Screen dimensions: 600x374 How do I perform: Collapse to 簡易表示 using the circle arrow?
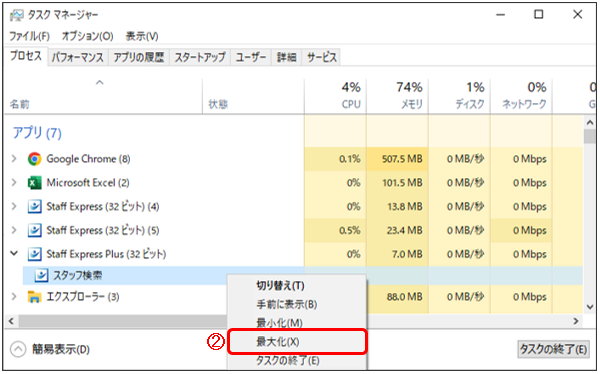pyautogui.click(x=18, y=349)
